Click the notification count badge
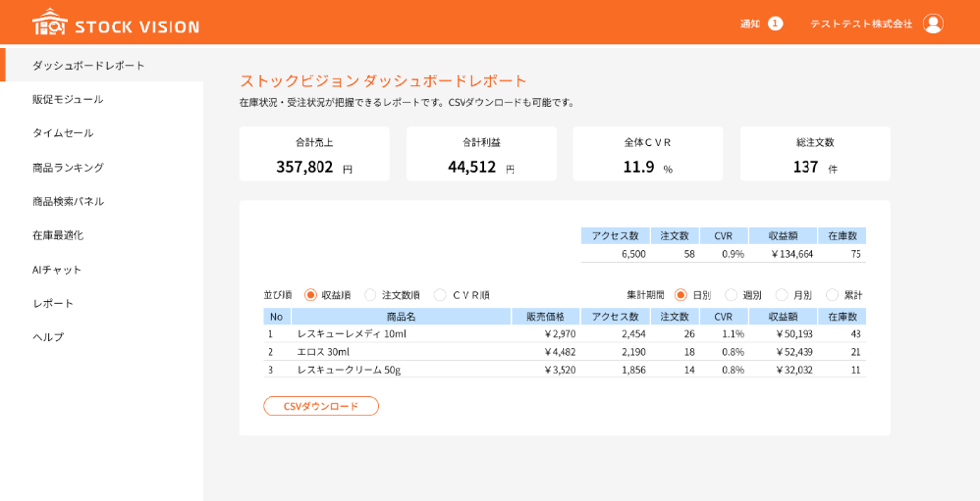Image resolution: width=980 pixels, height=501 pixels. [x=775, y=24]
